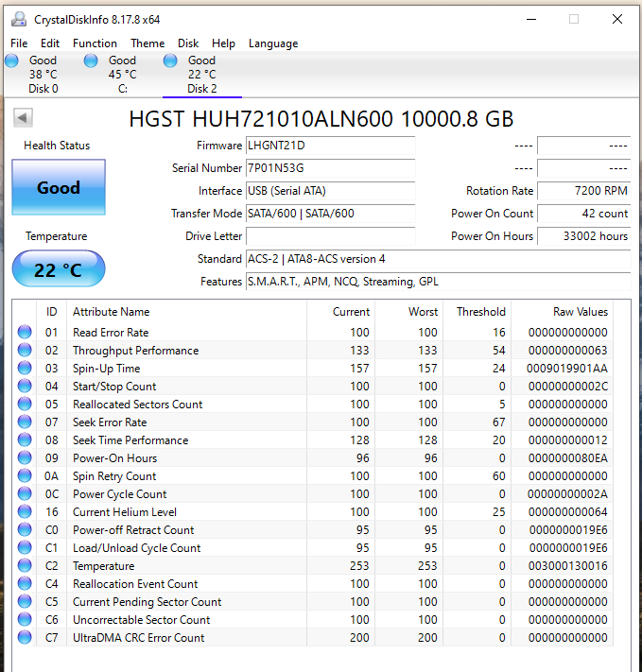Click the Disk 0 status orb icon
This screenshot has height=672, width=642.
[x=11, y=60]
